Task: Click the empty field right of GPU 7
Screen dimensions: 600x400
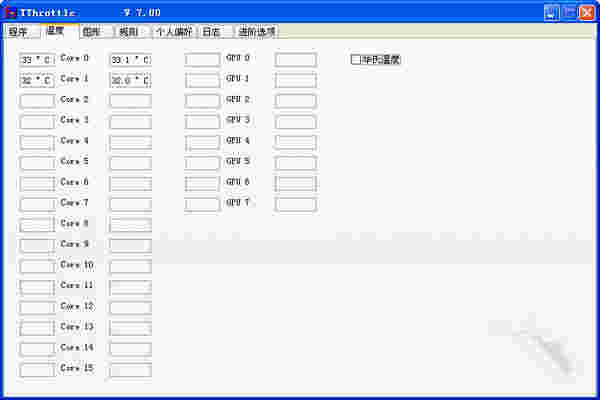Action: coord(296,204)
